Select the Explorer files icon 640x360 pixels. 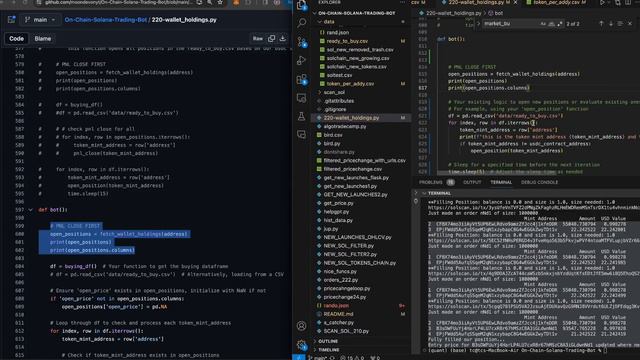click(x=302, y=5)
